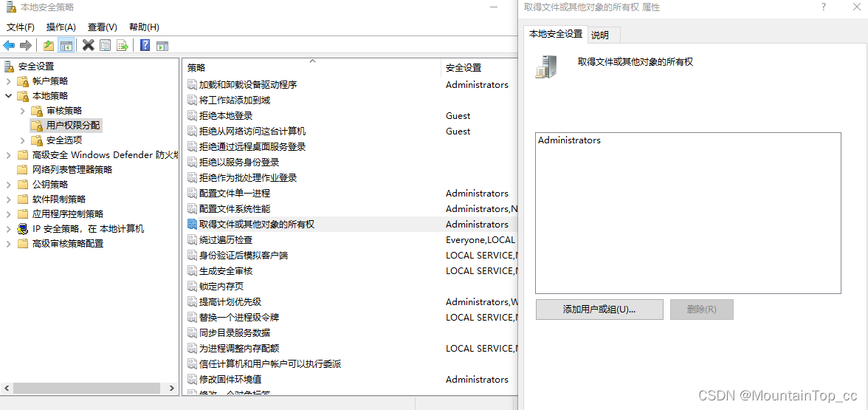Click the 安全设置 root node icon

click(9, 66)
